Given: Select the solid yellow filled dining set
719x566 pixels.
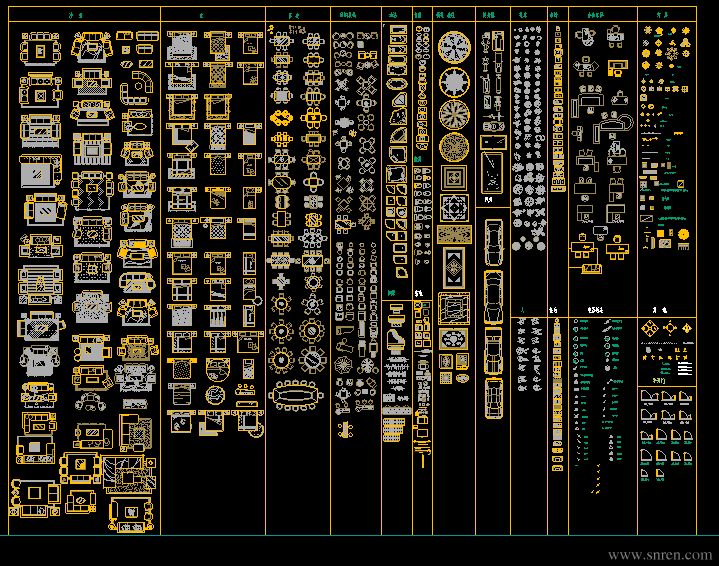Looking at the screenshot, I should (x=281, y=118).
